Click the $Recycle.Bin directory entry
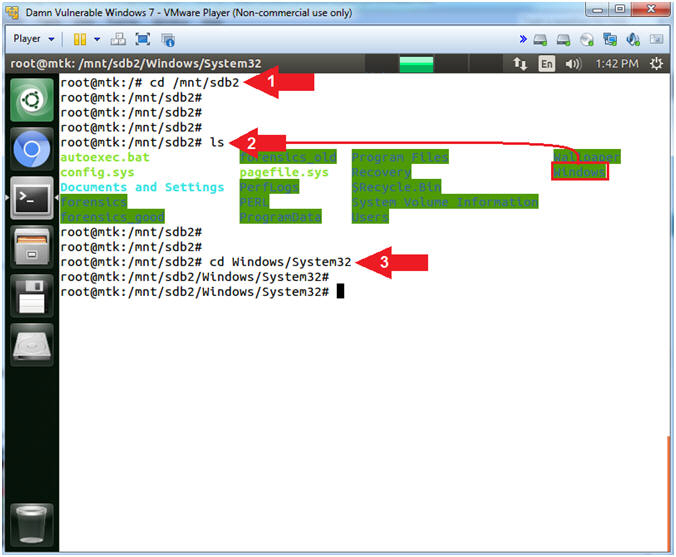Image resolution: width=676 pixels, height=557 pixels. point(397,187)
